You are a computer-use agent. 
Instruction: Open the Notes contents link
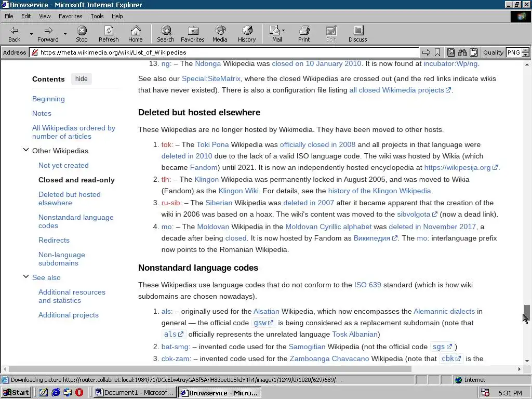click(42, 113)
